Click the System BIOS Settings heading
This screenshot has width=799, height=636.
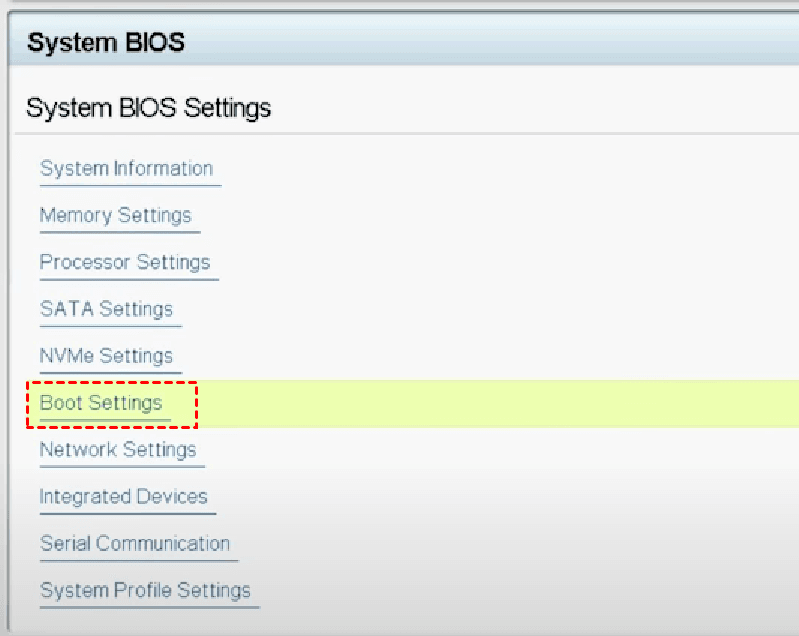click(148, 108)
